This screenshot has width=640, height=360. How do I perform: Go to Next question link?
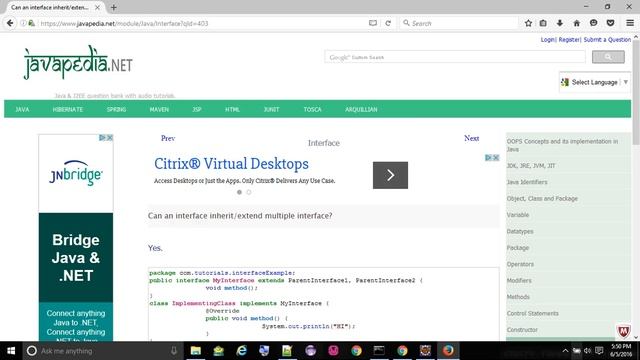click(x=471, y=138)
